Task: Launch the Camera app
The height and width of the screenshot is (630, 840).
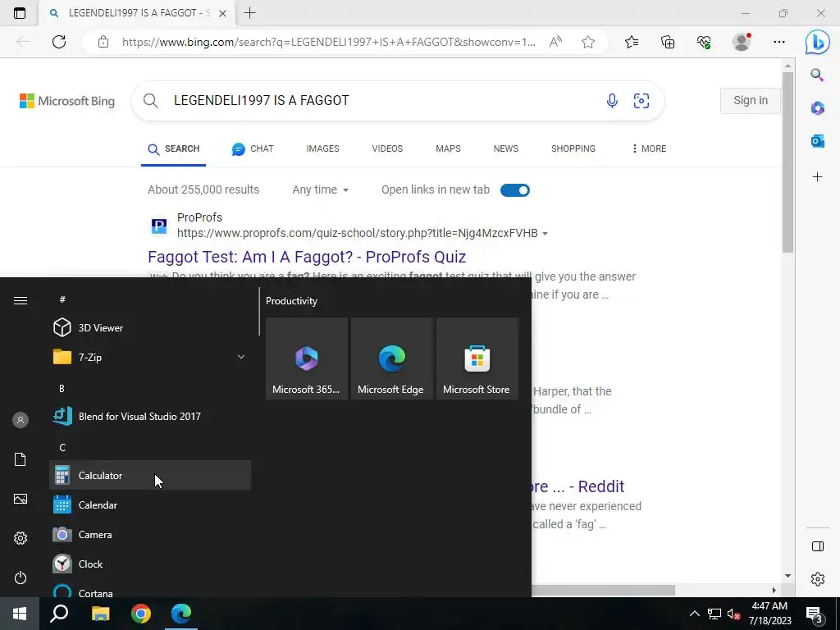Action: 150,534
